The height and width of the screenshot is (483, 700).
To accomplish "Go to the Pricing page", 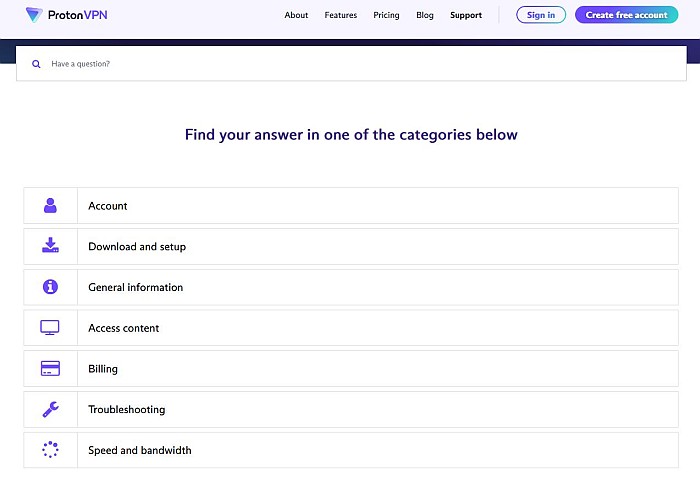I will 386,15.
